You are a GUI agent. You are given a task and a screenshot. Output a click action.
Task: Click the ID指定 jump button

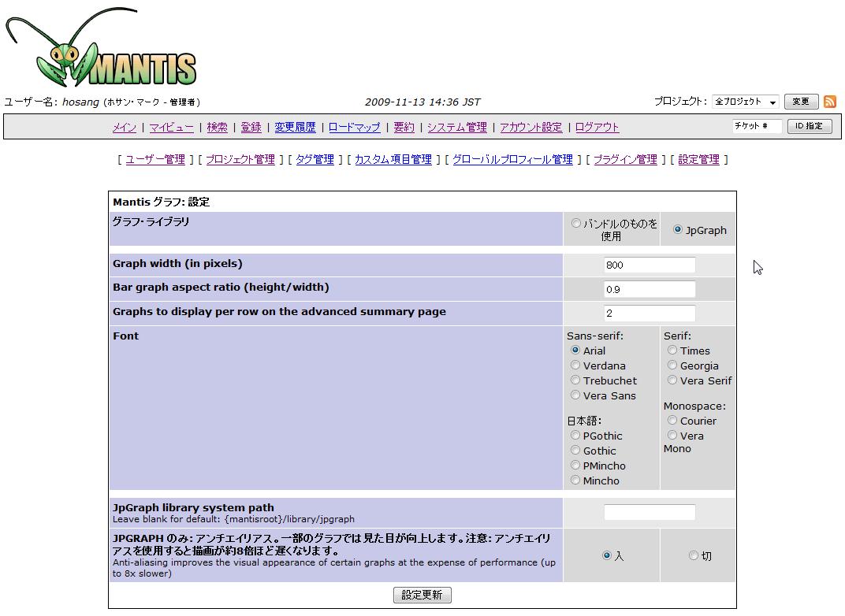coord(809,126)
